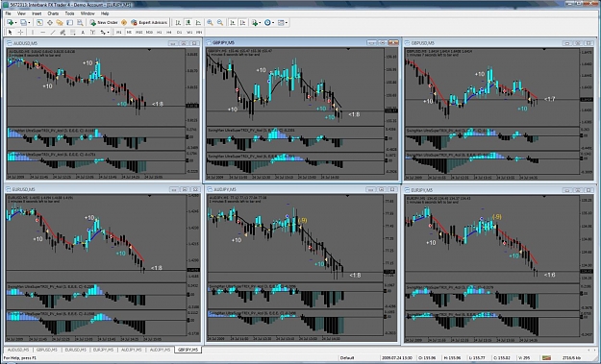Select the Vertical Line drawing tool

pyautogui.click(x=33, y=32)
